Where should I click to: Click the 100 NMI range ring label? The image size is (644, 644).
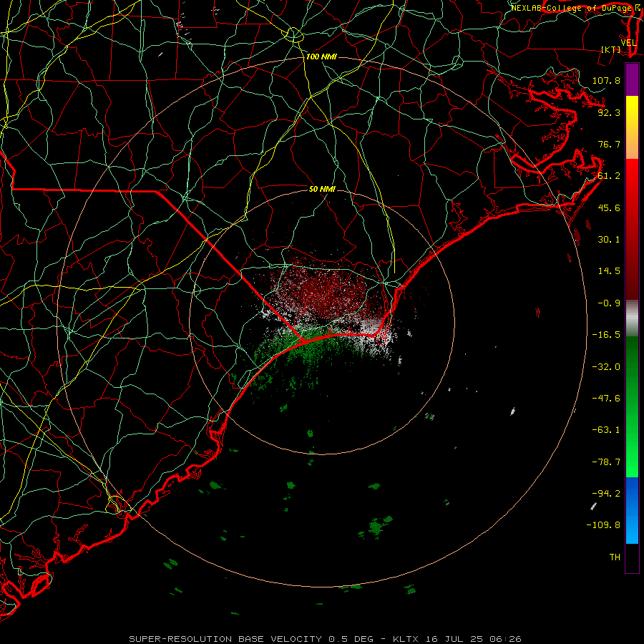321,57
